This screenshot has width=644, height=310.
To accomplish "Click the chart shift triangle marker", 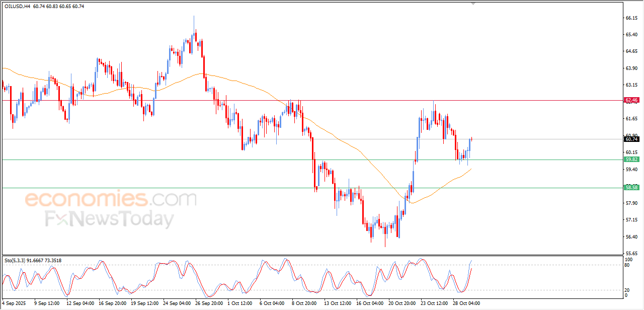I will [472, 4].
